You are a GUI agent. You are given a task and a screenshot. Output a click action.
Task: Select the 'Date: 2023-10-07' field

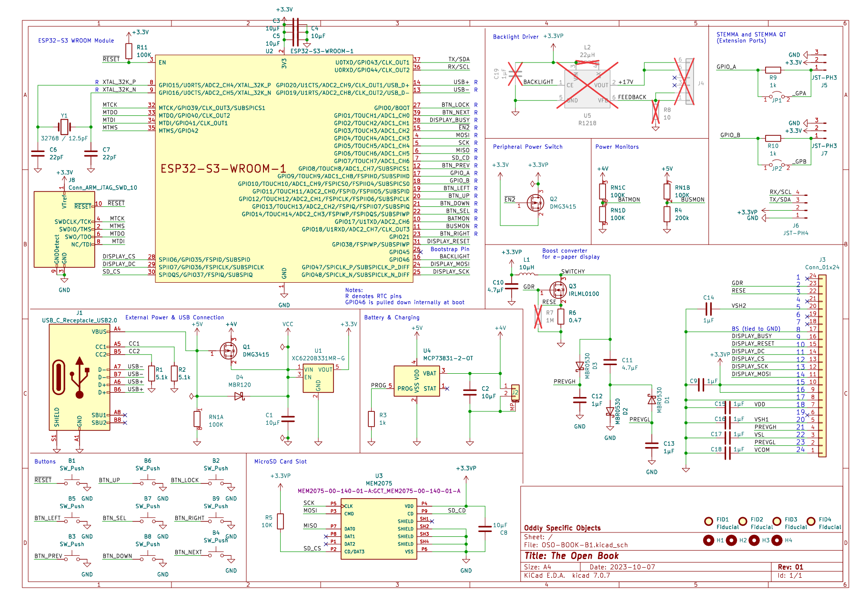(622, 567)
